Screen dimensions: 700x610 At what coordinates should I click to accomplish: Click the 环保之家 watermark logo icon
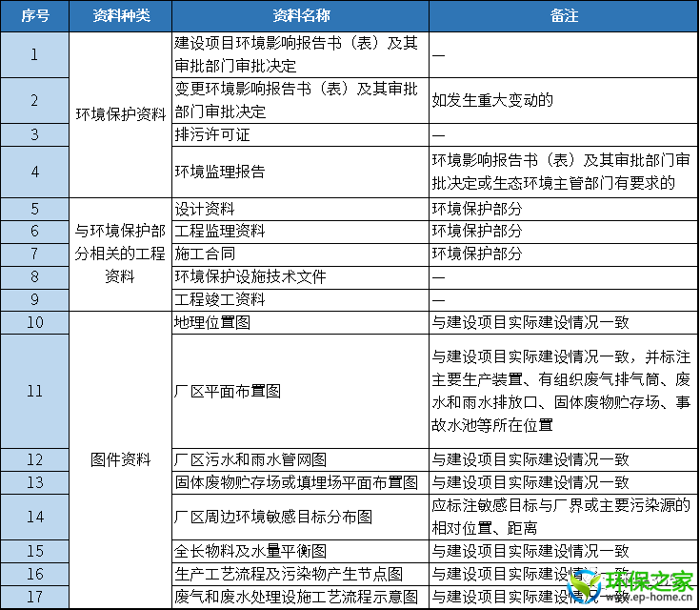586,584
